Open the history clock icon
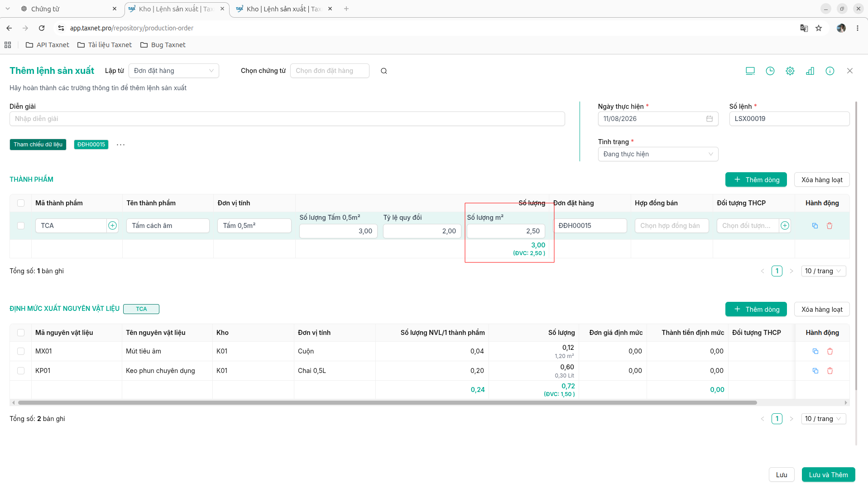Screen dimensions: 868x489 tap(770, 71)
